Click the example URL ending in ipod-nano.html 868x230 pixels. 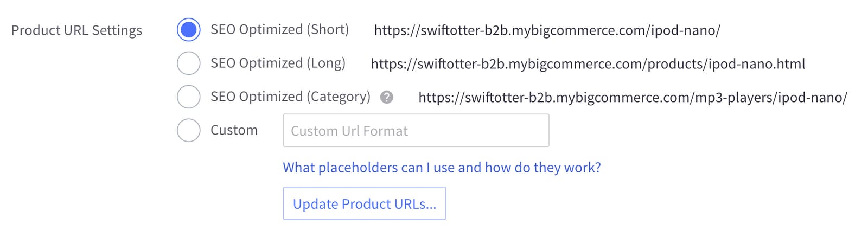(588, 64)
